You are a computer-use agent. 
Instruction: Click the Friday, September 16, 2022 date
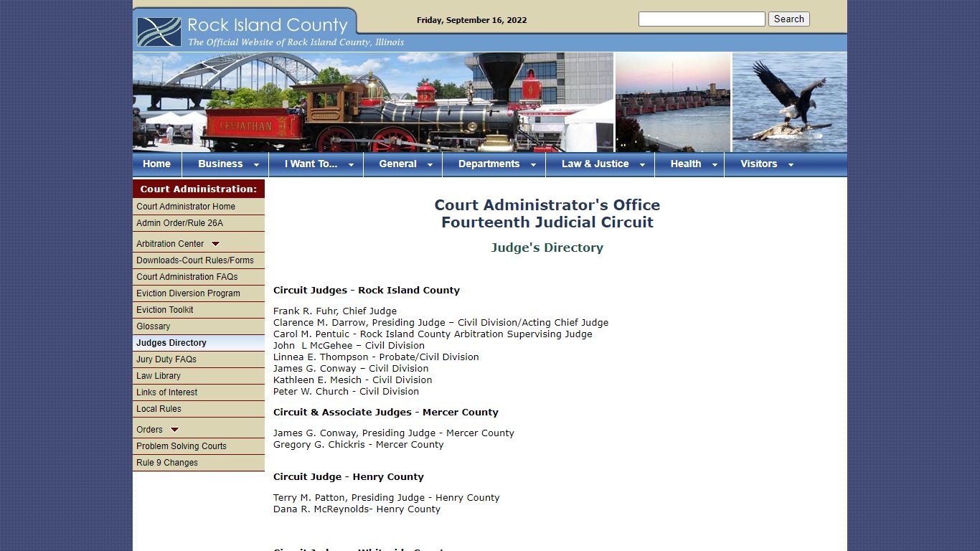click(x=472, y=20)
